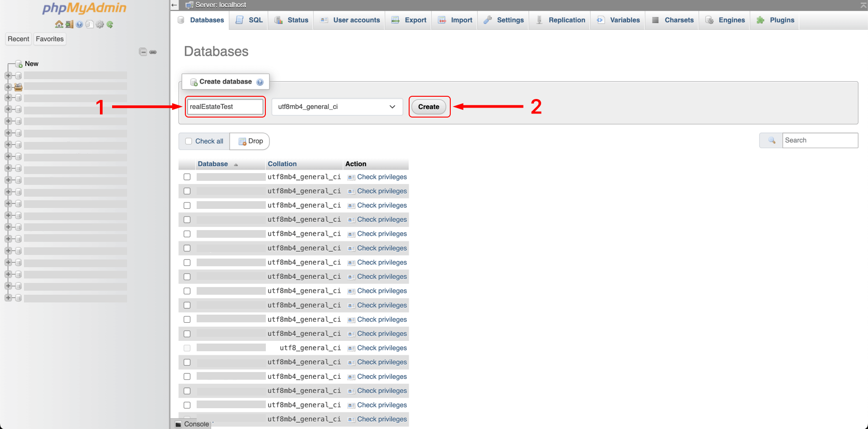
Task: Reload navigation panel with green refresh icon
Action: (110, 24)
